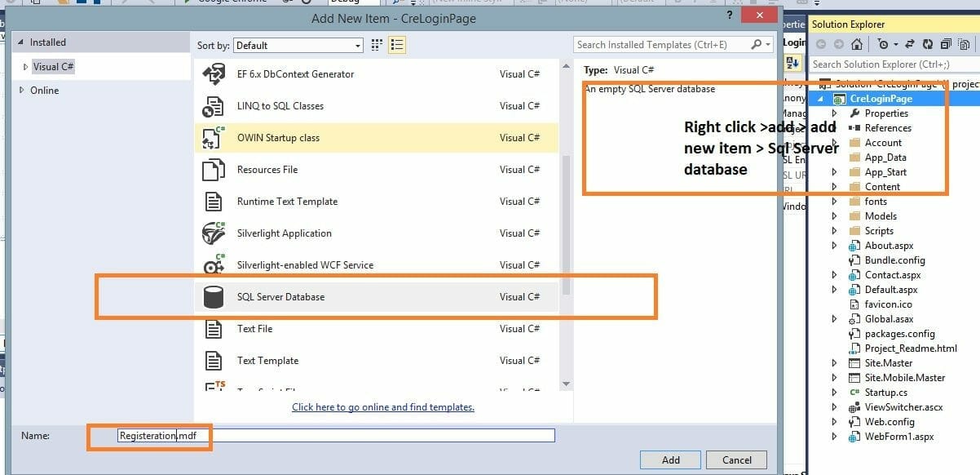Select the Installed templates category
Screen dimensions: 980x475
point(47,42)
